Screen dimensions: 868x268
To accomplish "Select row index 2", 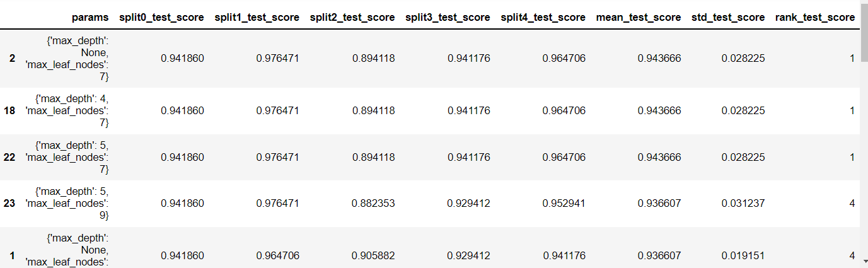I will [x=13, y=59].
